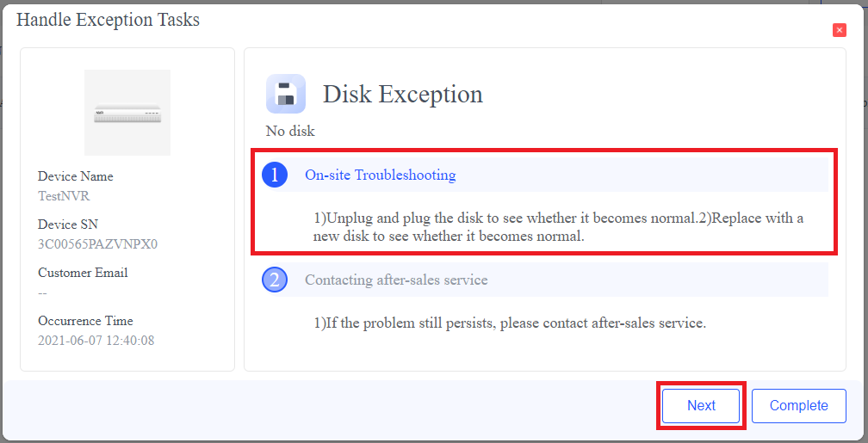
Task: Click the Disk Exception floppy disk icon
Action: [286, 94]
